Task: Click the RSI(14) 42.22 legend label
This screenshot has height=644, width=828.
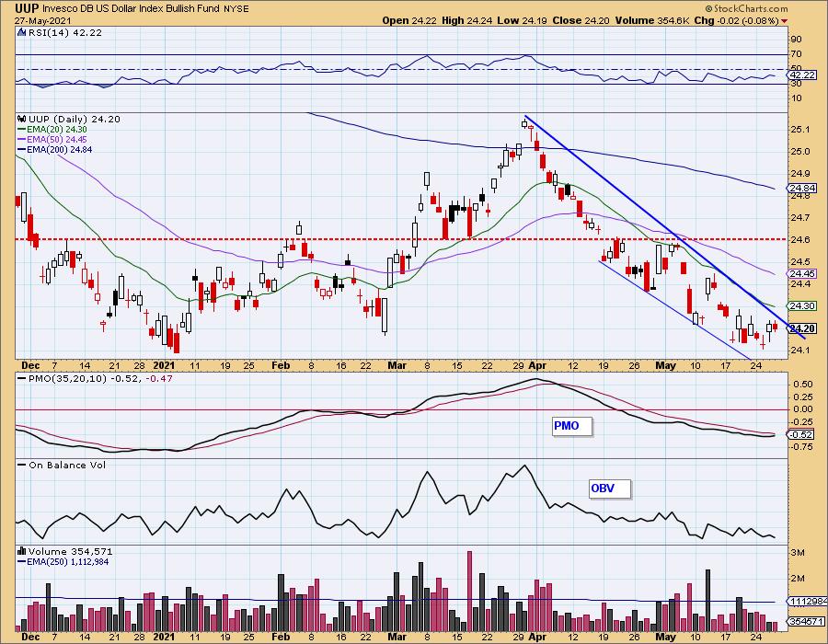Action: 65,32
